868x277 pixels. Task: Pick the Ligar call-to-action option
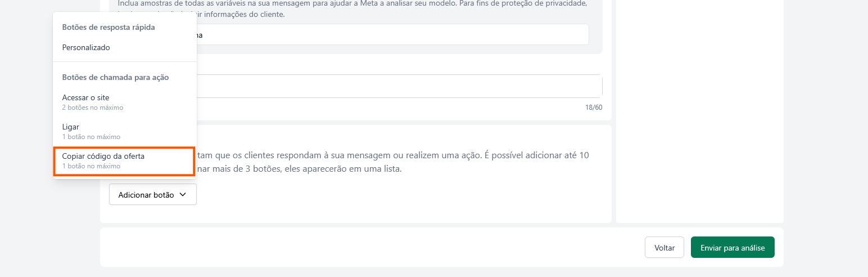(x=71, y=127)
